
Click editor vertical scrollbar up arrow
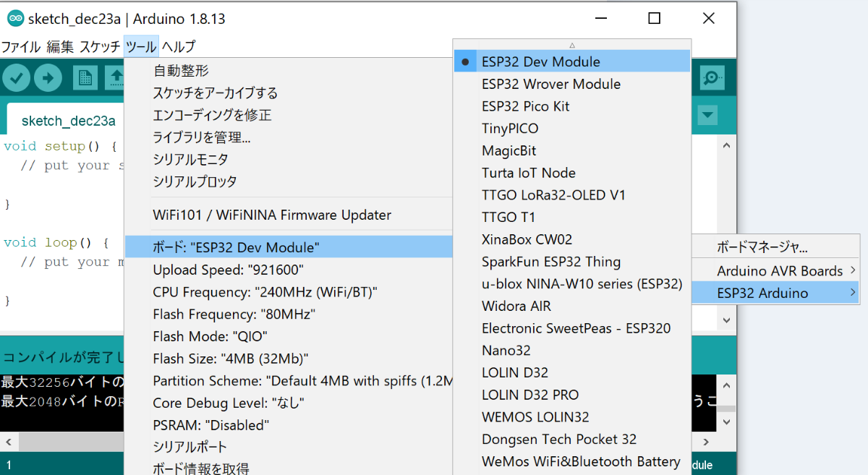click(x=728, y=145)
